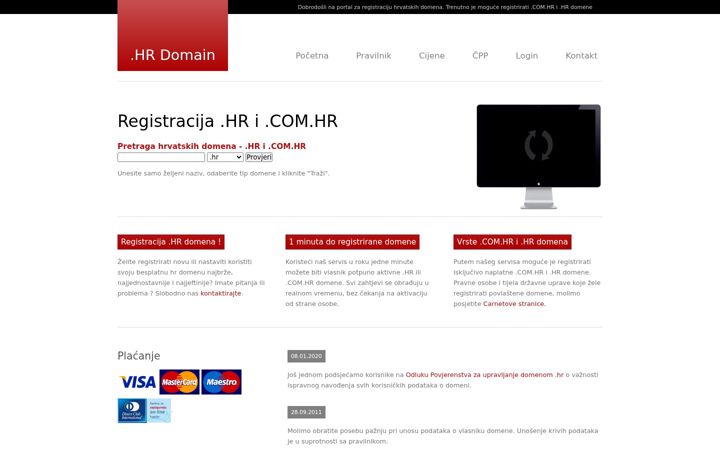Open the .hr domain type dropdown
Image resolution: width=720 pixels, height=450 pixels.
pos(225,157)
